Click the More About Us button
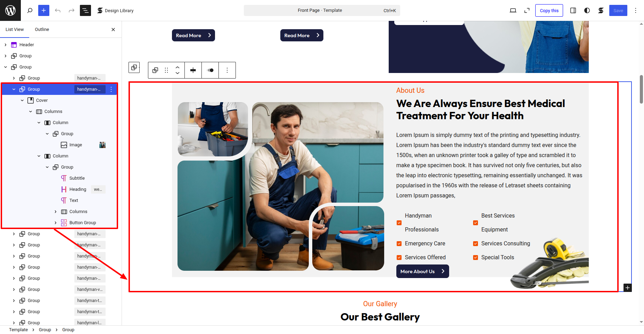644x334 pixels. tap(422, 271)
